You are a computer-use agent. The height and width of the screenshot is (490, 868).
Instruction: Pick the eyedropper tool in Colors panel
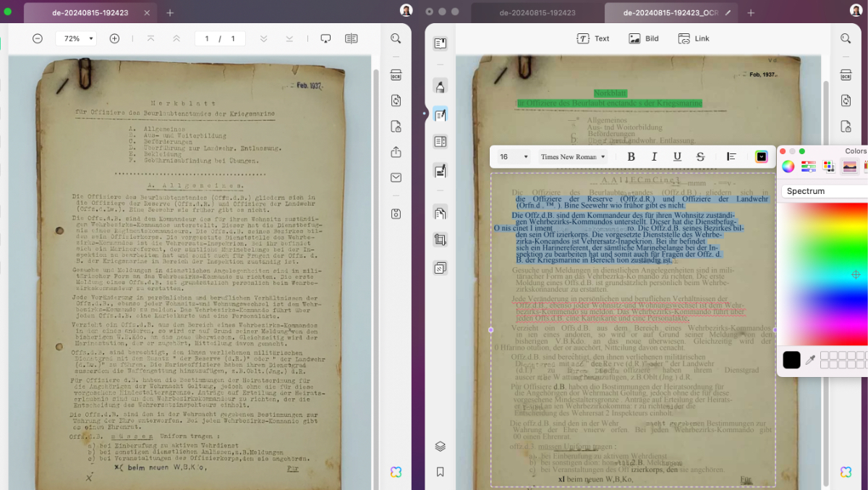pos(811,360)
